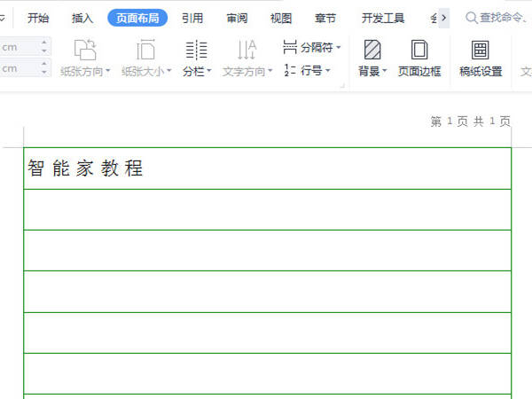Switch to the 插入 tab
532x399 pixels.
[x=82, y=18]
